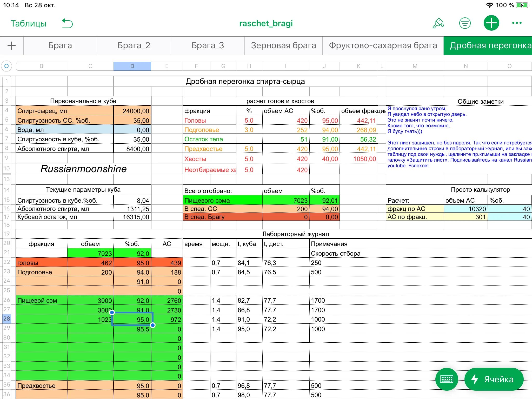Viewport: 532px width, 399px height.
Task: Select column D header
Action: [132, 66]
